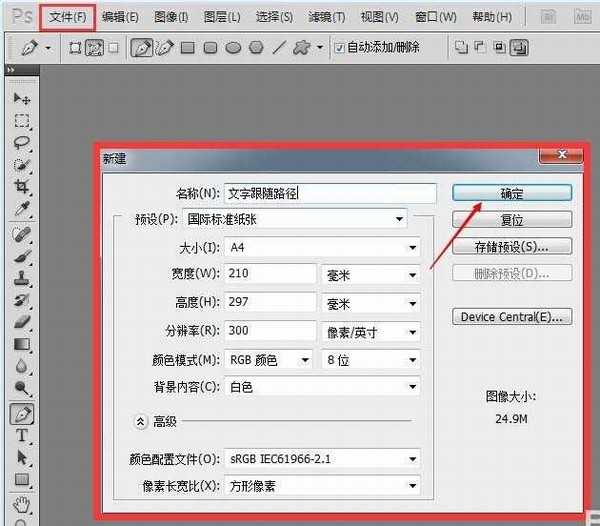The width and height of the screenshot is (600, 526).
Task: Click the 确定 confirm button
Action: pyautogui.click(x=511, y=193)
